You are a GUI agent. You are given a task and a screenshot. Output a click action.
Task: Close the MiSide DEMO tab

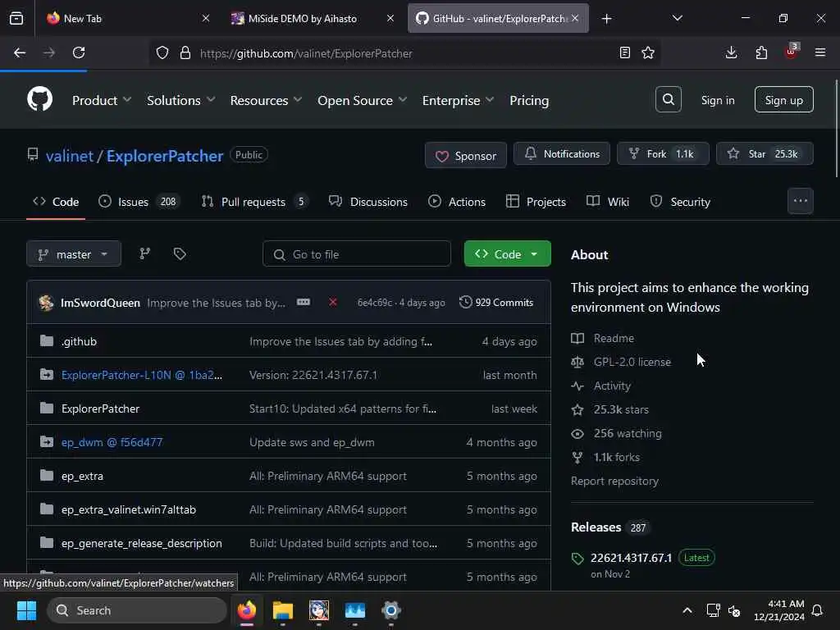click(390, 19)
